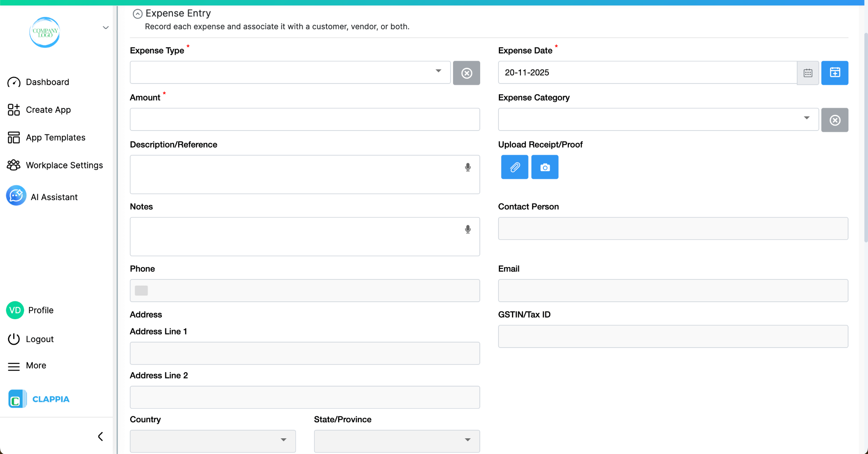This screenshot has height=454, width=868.
Task: Click inside the Amount input field
Action: [x=304, y=119]
